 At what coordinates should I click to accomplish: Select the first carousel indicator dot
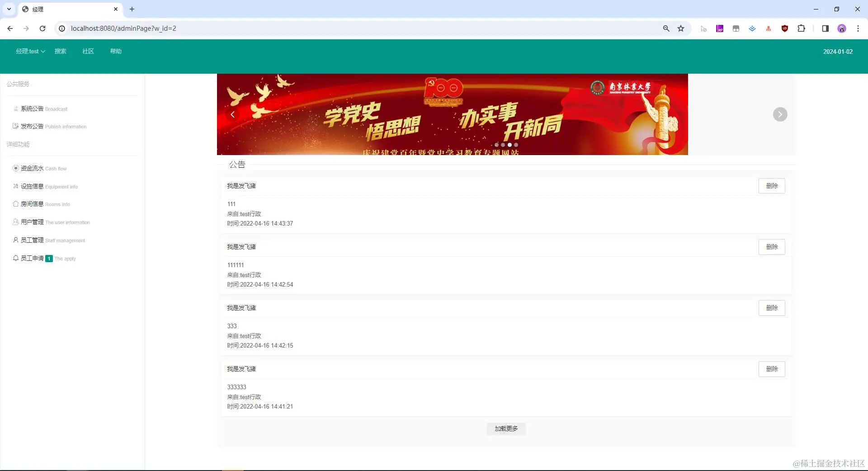[x=496, y=145]
